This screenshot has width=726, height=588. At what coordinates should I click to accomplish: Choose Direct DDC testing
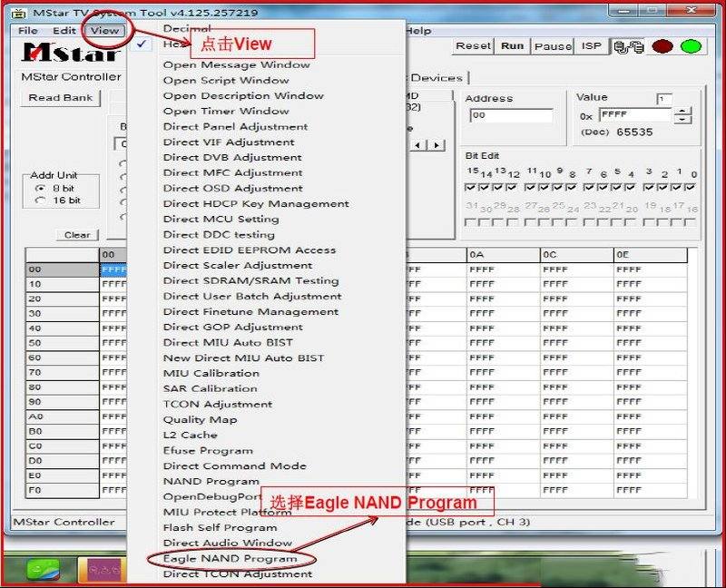[219, 235]
